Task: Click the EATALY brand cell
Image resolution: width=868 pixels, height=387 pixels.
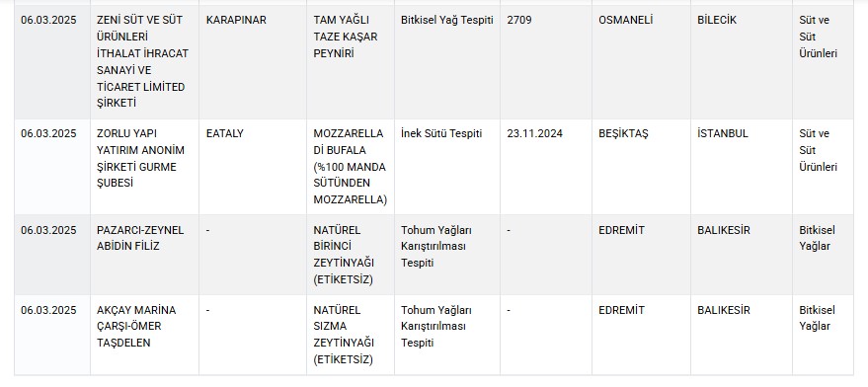Action: click(253, 167)
